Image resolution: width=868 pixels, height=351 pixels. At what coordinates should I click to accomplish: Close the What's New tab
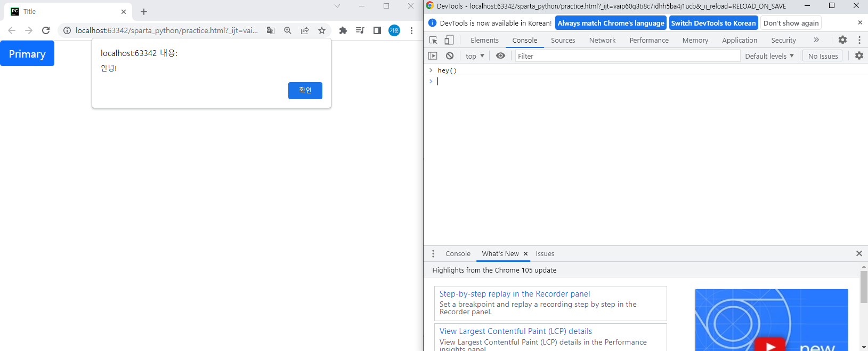pos(525,254)
